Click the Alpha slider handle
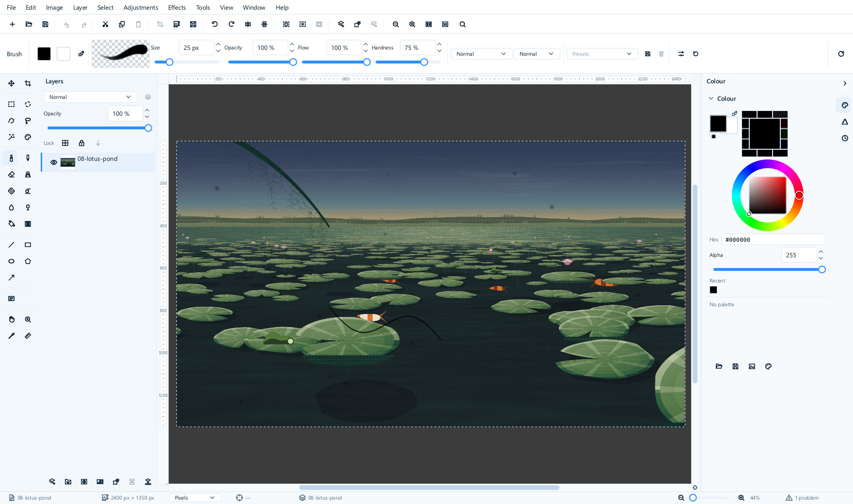This screenshot has height=504, width=853. pyautogui.click(x=822, y=269)
